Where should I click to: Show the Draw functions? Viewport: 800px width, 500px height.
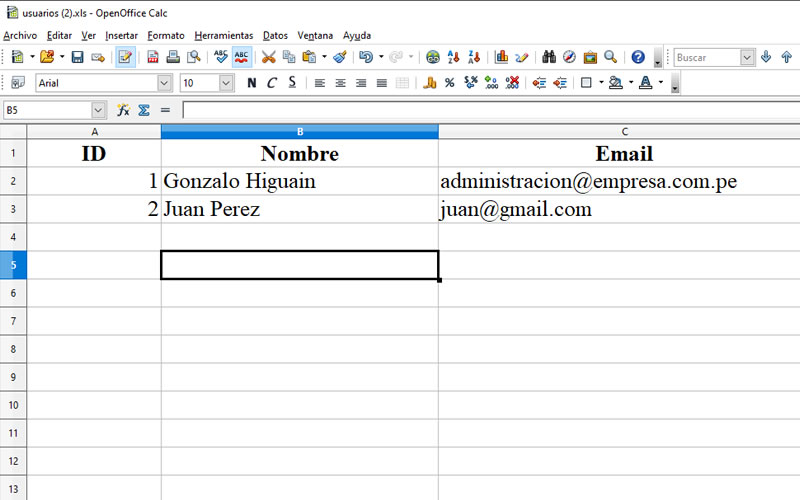click(521, 57)
